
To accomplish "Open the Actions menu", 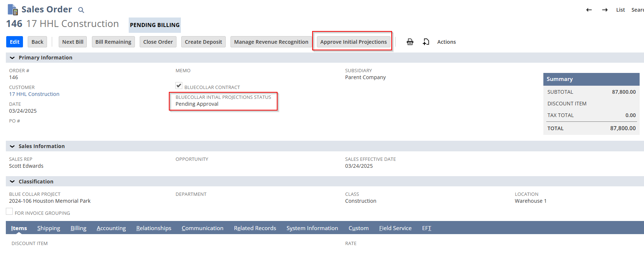I will pyautogui.click(x=446, y=42).
